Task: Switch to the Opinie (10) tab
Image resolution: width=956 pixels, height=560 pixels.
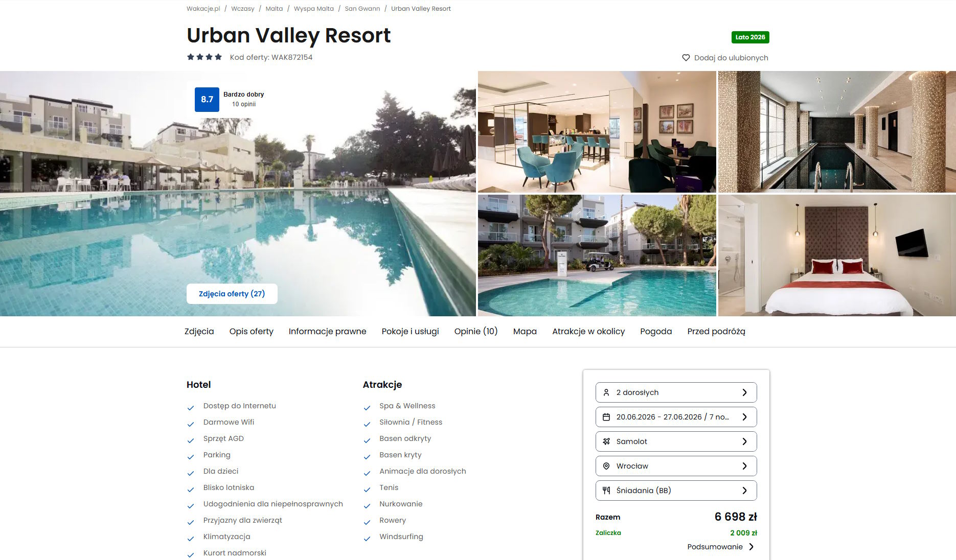Action: [476, 331]
